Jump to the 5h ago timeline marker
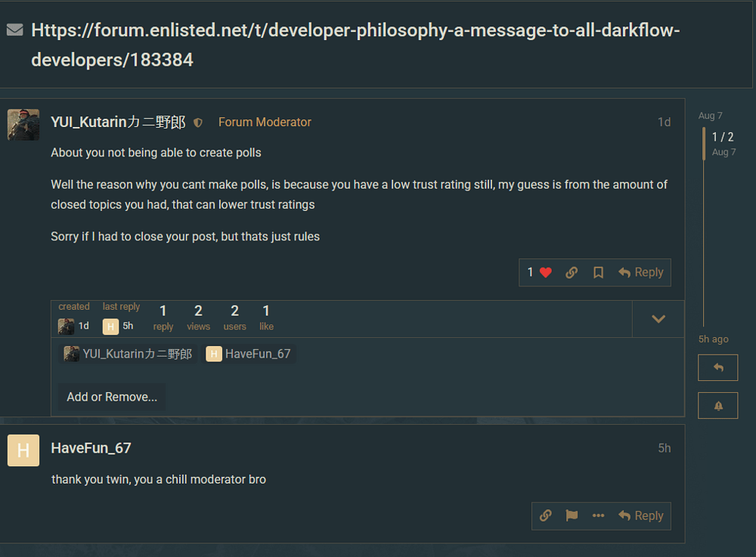Viewport: 756px width, 557px height. coord(713,339)
